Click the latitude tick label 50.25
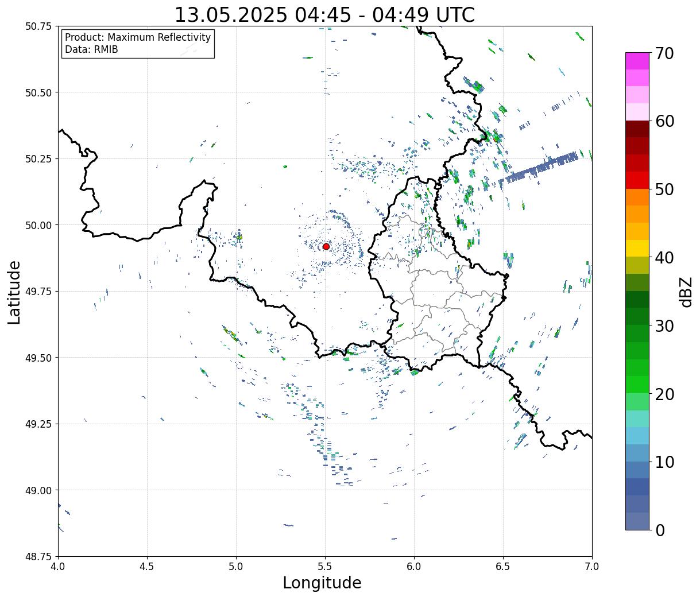Viewport: 700px width, 597px height. (38, 159)
